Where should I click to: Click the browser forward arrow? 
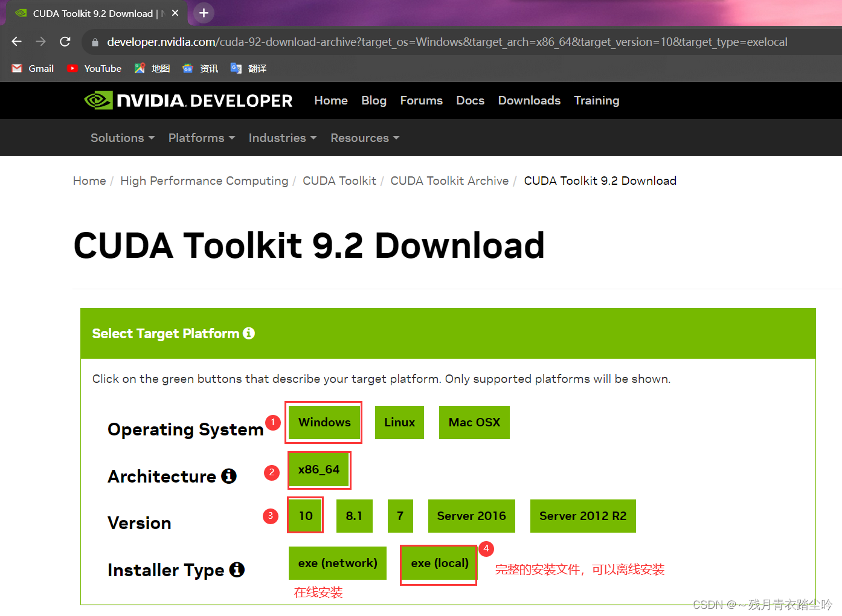click(x=40, y=42)
